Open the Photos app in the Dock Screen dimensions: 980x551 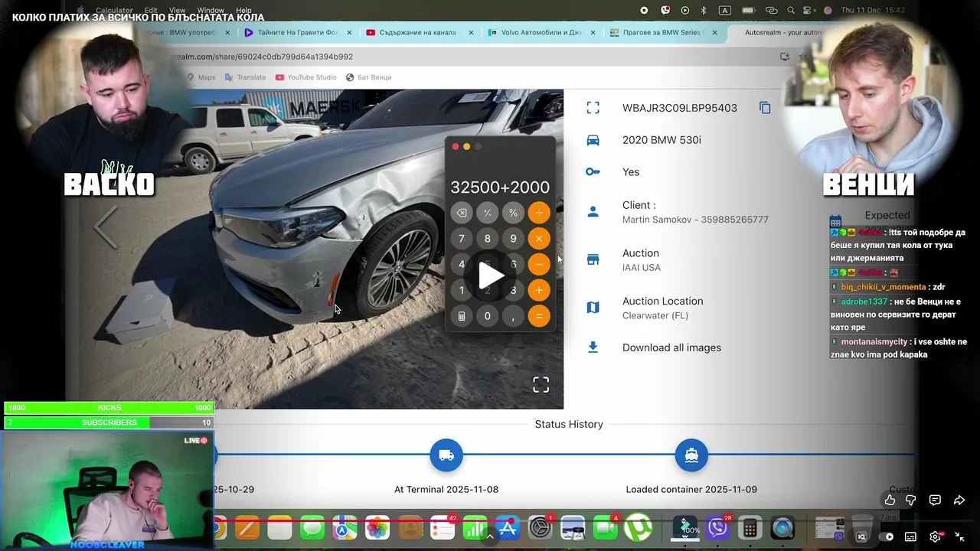click(377, 527)
